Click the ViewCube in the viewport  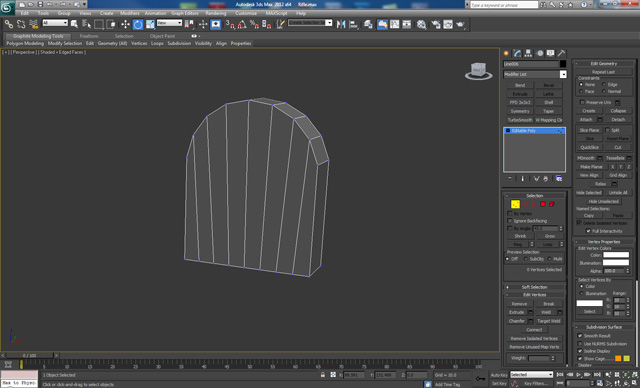(x=478, y=71)
